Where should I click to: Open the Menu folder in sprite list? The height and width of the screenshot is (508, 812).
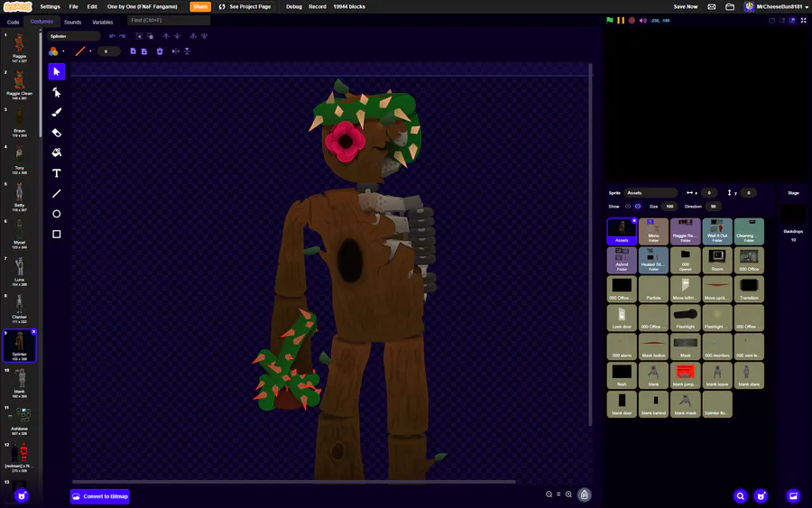653,231
